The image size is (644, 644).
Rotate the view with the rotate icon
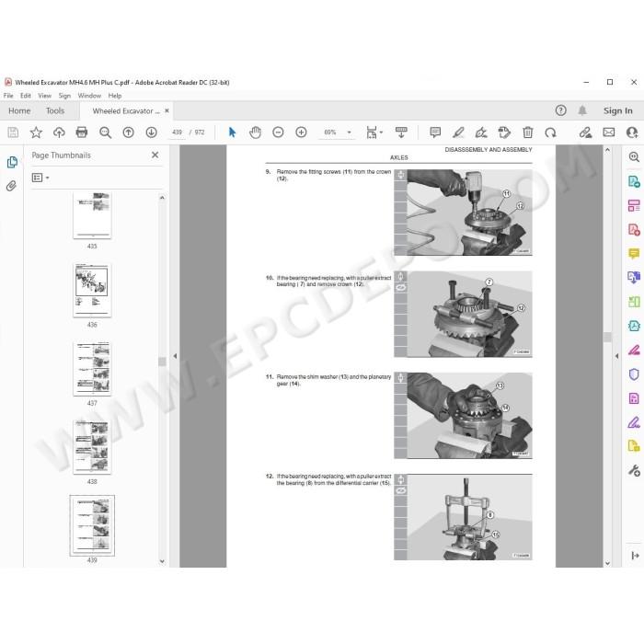[550, 132]
